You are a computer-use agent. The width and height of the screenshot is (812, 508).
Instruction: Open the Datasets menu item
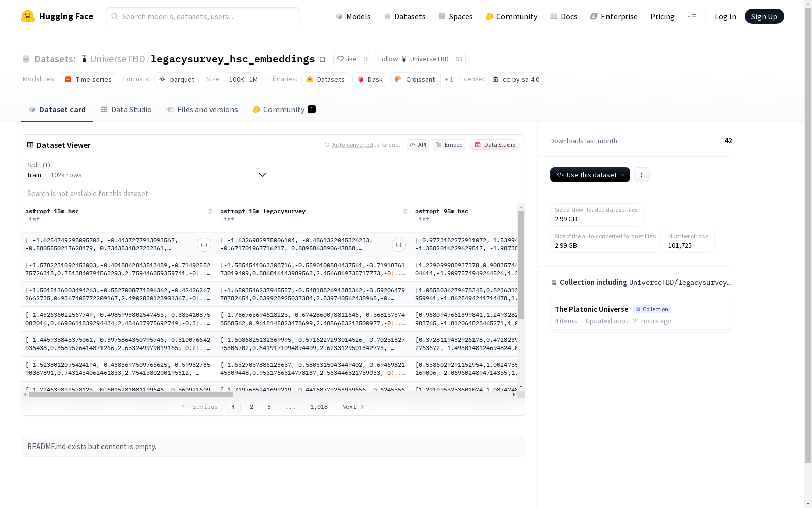click(404, 16)
